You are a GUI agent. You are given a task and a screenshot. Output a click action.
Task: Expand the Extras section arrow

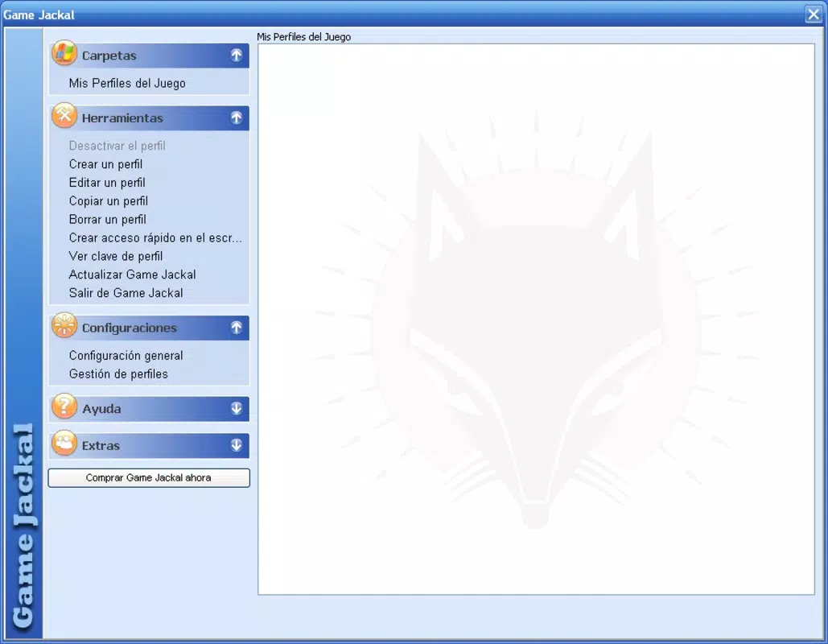coord(236,445)
